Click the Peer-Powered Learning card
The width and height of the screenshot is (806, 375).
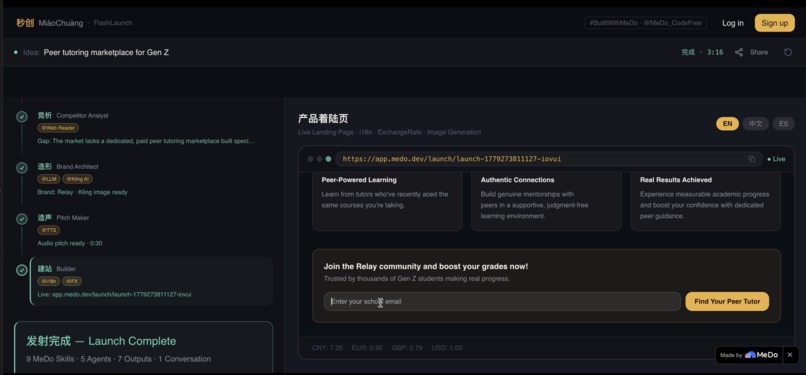click(387, 201)
